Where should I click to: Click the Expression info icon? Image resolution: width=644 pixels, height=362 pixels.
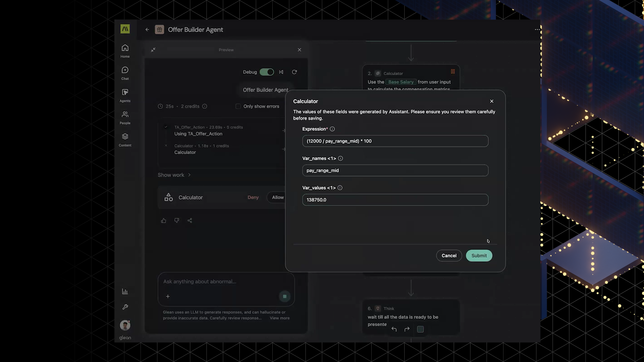[x=332, y=129]
